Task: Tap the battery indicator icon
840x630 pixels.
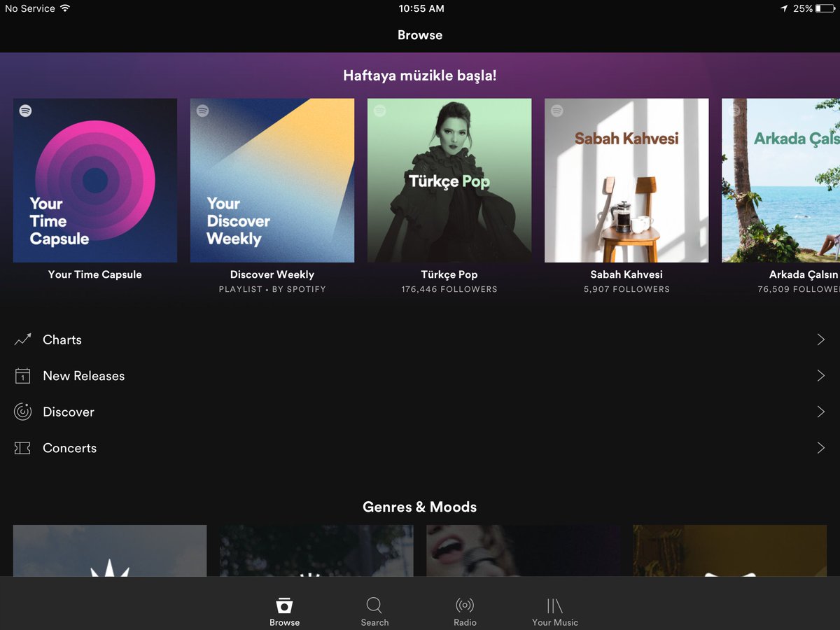Action: [x=826, y=8]
